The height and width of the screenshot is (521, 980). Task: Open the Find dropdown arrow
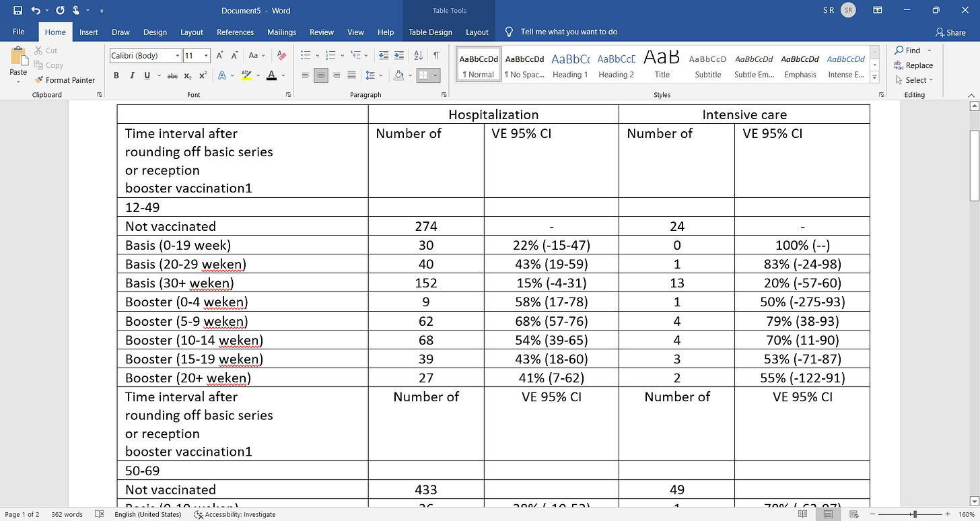pyautogui.click(x=930, y=50)
